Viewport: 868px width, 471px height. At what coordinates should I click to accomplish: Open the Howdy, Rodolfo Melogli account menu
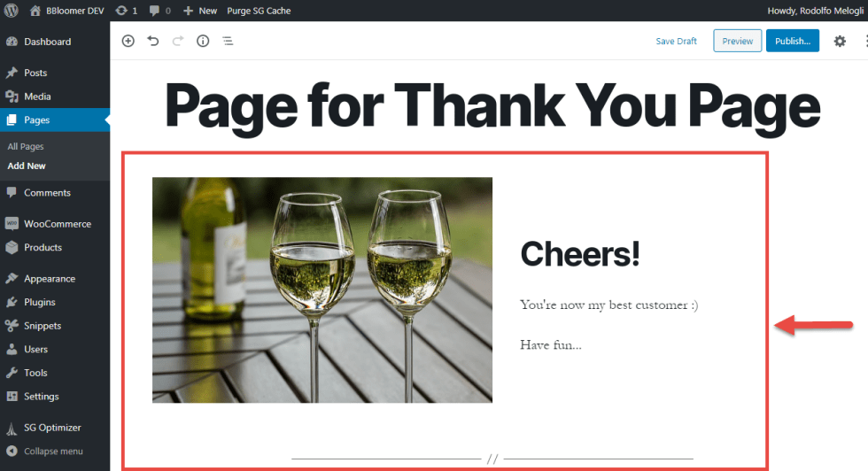point(816,11)
